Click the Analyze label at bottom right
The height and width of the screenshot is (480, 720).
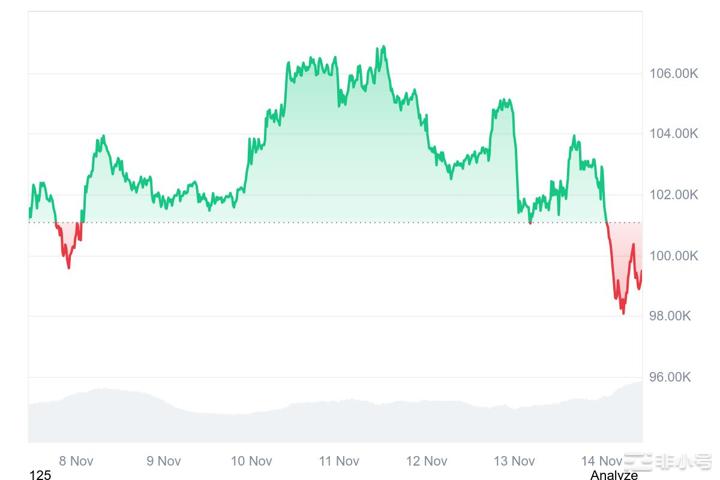pyautogui.click(x=614, y=474)
